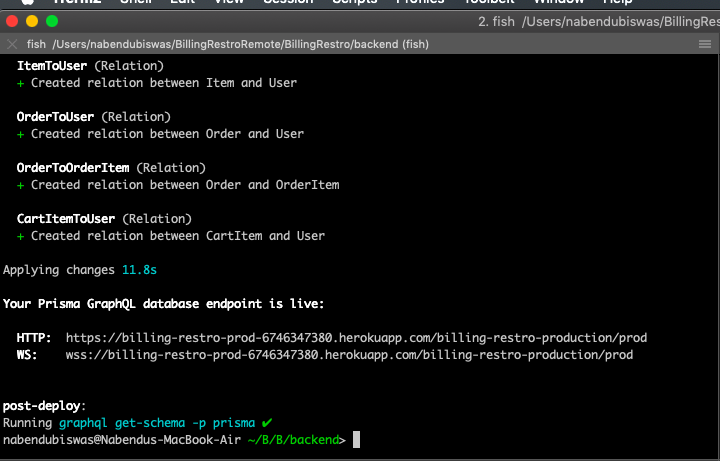Click the '~/B/B/backend' prompt path
720x461 pixels.
(x=293, y=440)
